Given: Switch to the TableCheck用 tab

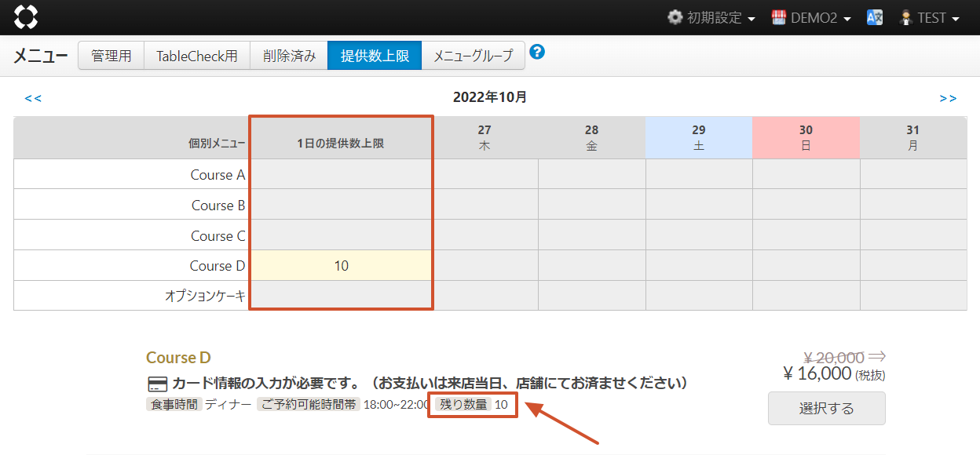Looking at the screenshot, I should (197, 56).
